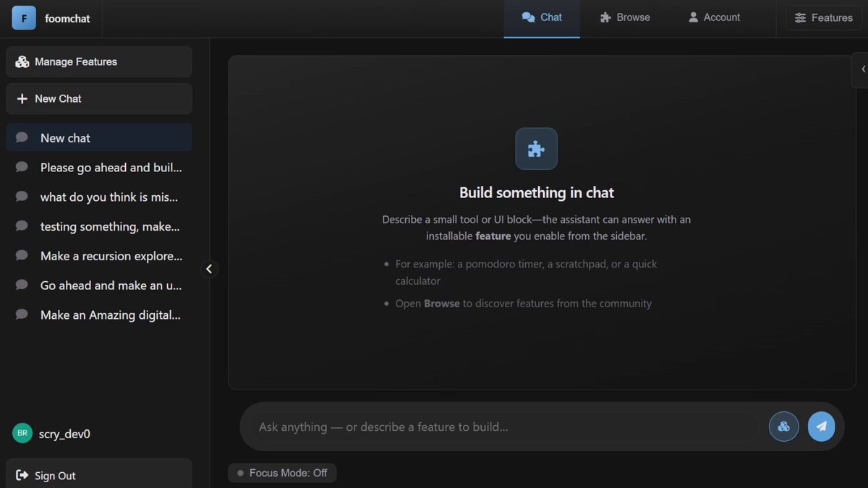Click the Sign Out button
868x488 pixels.
pos(99,474)
